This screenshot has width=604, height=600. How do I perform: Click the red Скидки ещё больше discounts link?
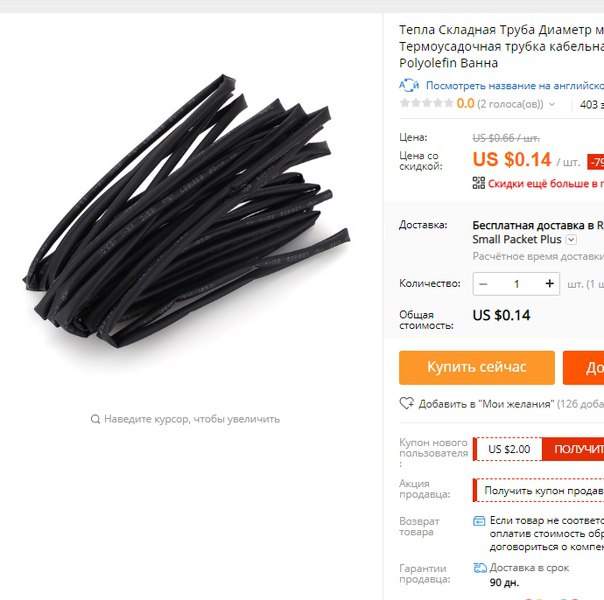coord(546,184)
